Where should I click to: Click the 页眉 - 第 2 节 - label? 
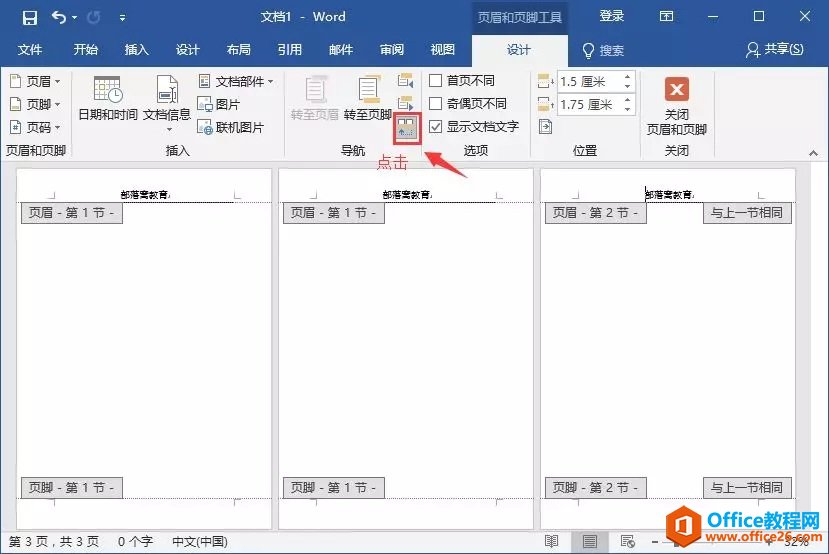[x=595, y=213]
